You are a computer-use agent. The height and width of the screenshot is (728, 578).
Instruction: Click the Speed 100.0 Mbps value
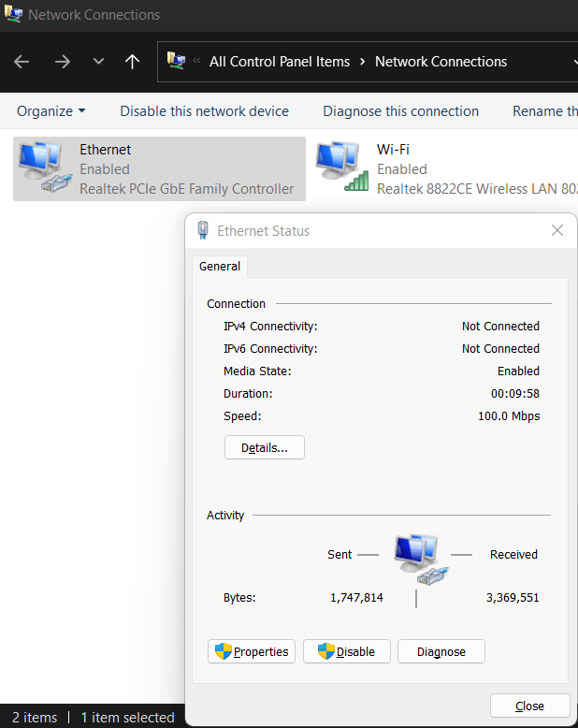509,416
